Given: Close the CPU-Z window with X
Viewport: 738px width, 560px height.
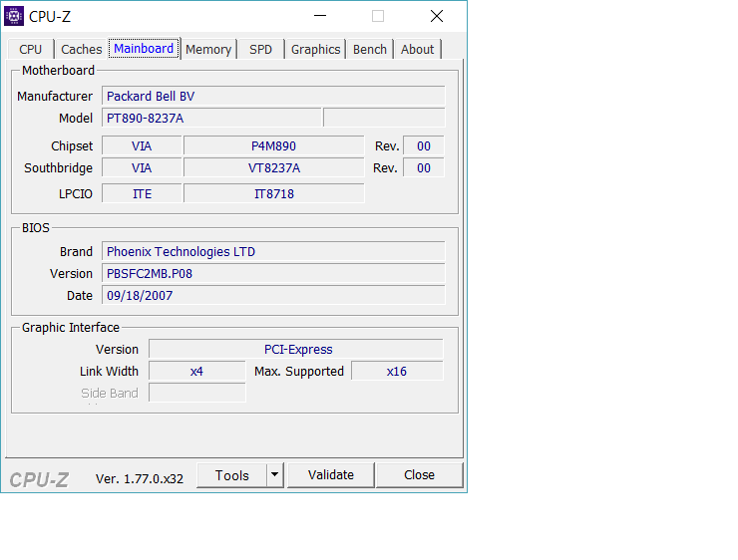Looking at the screenshot, I should tap(437, 16).
